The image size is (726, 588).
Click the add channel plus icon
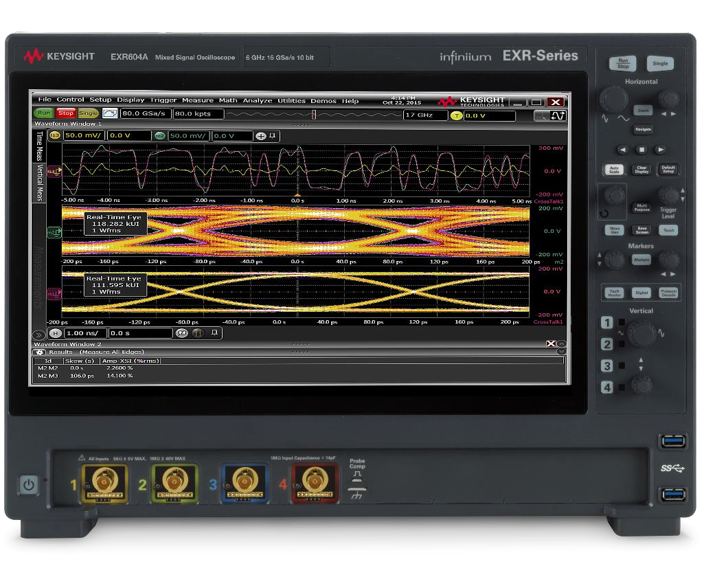click(260, 136)
